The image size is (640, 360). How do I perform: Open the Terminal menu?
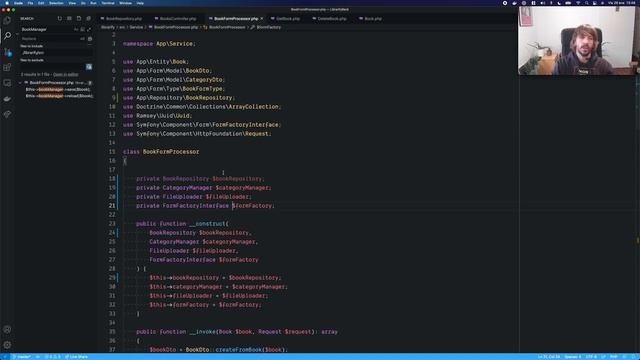108,3
